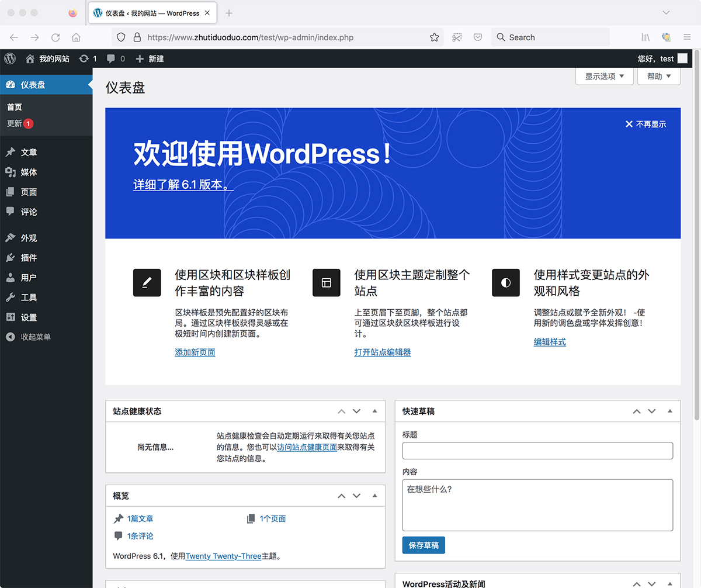Bookmark page with star icon

click(x=434, y=37)
